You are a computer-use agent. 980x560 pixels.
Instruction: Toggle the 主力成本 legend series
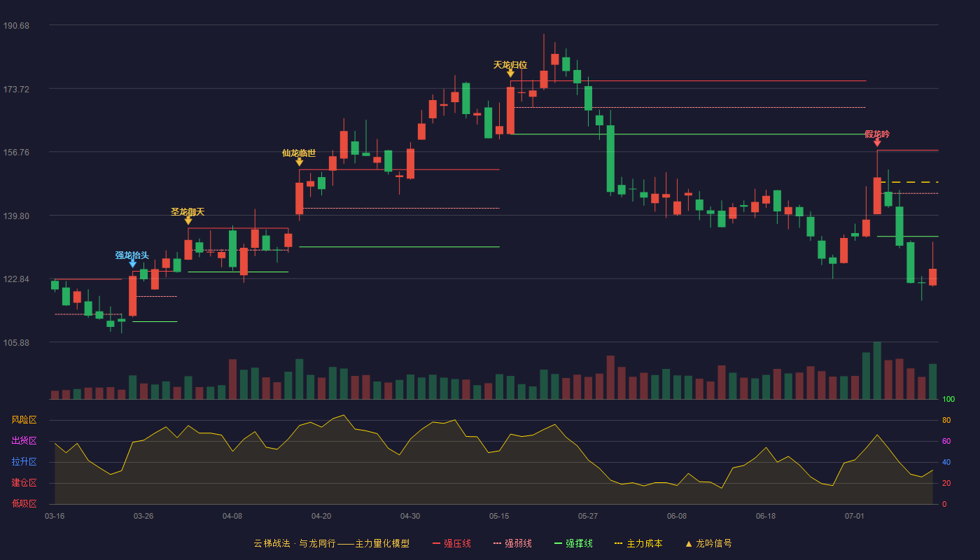click(x=638, y=543)
